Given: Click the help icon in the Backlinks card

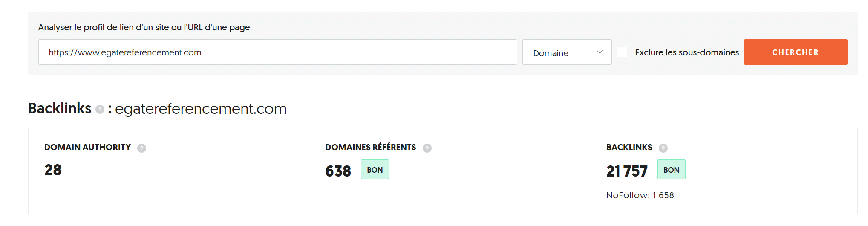Looking at the screenshot, I should click(x=663, y=148).
